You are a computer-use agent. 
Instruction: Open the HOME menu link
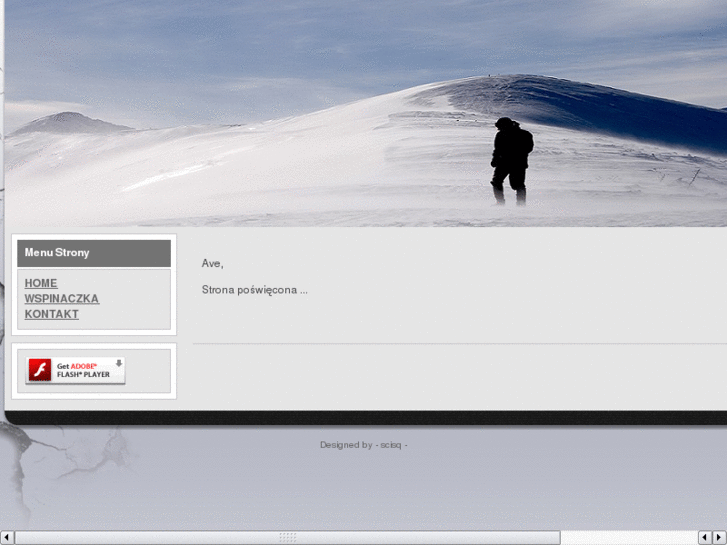pyautogui.click(x=41, y=283)
